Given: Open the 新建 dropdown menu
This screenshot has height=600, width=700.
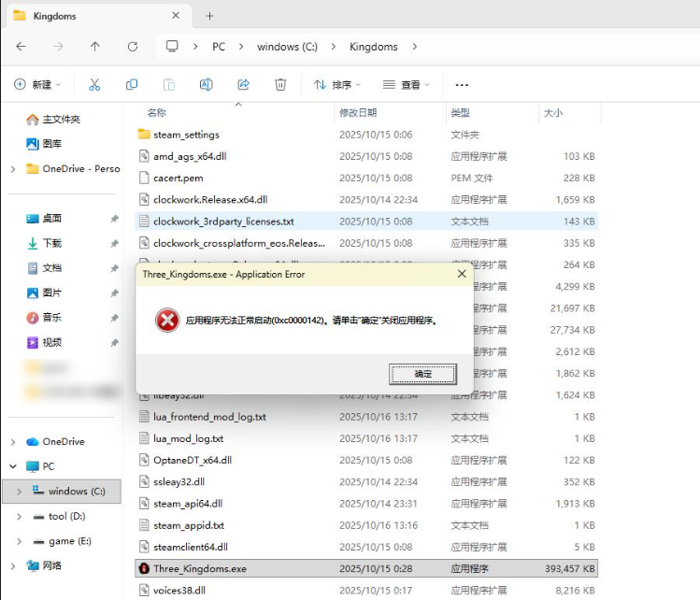Looking at the screenshot, I should coord(37,84).
